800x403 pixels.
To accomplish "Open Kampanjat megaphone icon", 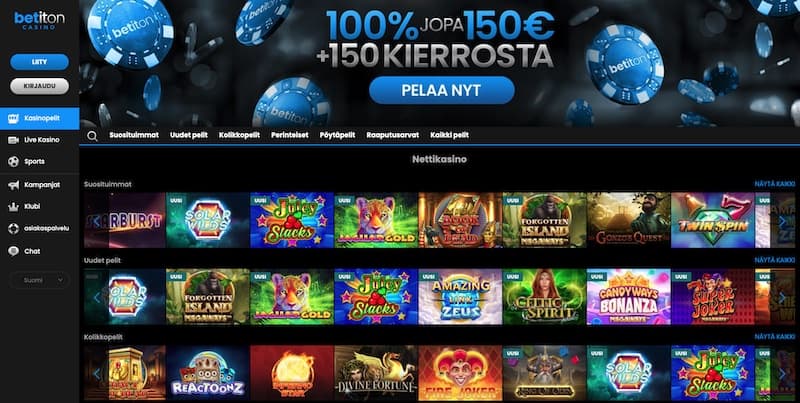I will click(14, 185).
